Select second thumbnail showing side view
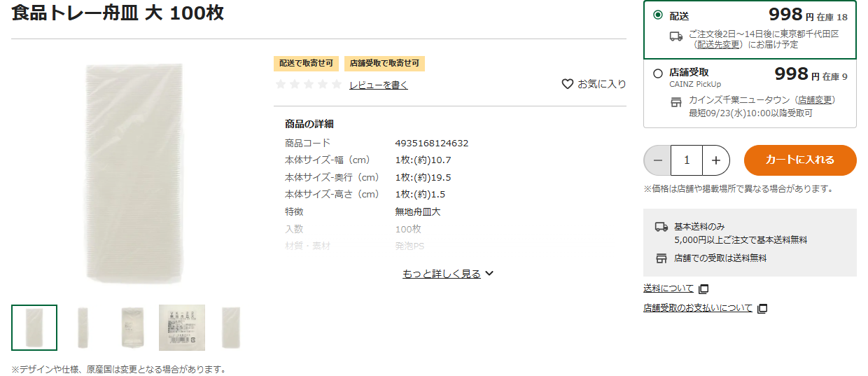Viewport: 868px width, 376px height. pos(83,328)
